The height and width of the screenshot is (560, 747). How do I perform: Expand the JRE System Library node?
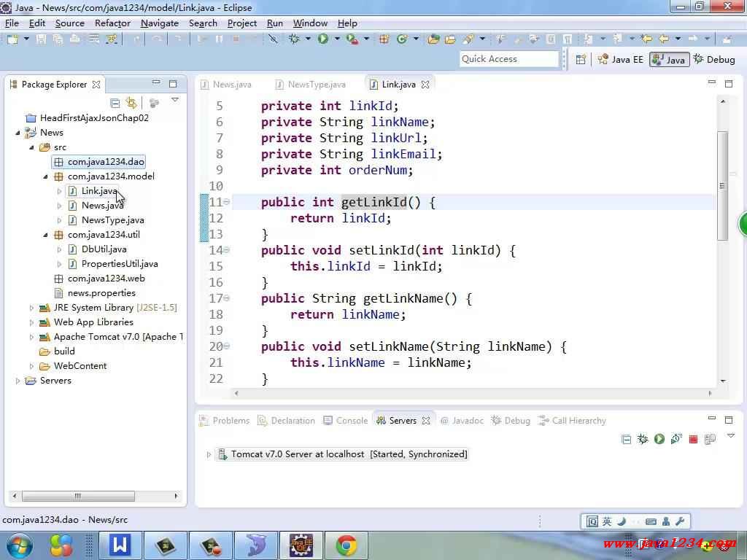point(31,308)
